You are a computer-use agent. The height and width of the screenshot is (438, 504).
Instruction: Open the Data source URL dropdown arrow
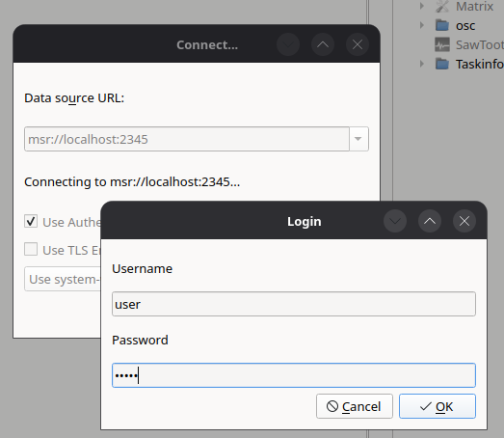(x=358, y=139)
